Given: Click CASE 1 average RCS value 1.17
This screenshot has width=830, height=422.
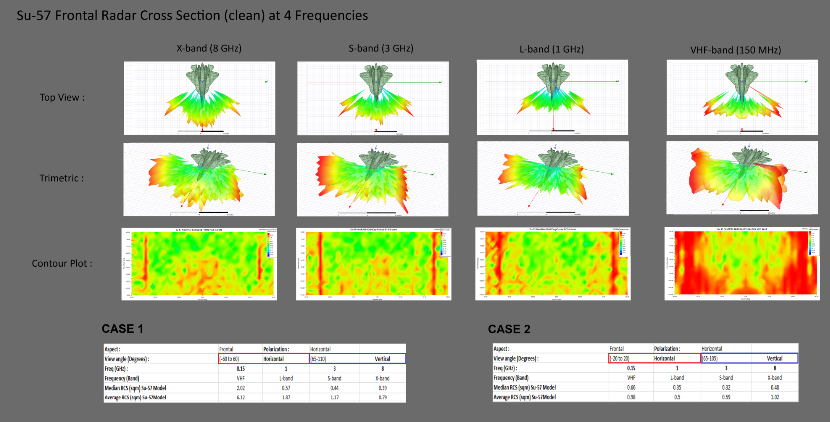Looking at the screenshot, I should pos(335,397).
